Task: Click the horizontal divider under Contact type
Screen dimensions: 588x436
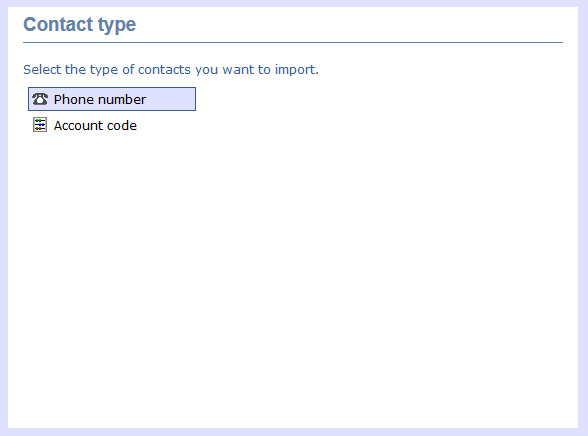Action: point(293,42)
